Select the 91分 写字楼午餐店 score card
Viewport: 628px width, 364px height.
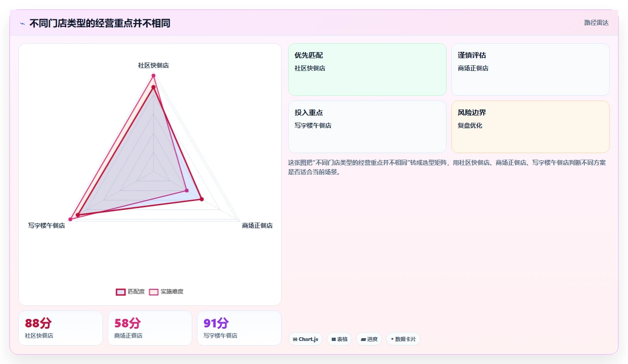[239, 328]
